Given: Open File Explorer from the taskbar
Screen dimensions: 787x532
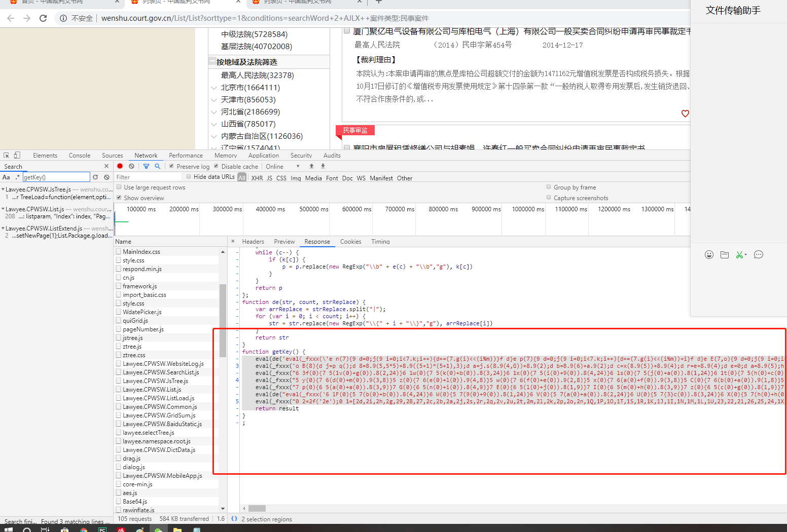Looking at the screenshot, I should [x=177, y=529].
